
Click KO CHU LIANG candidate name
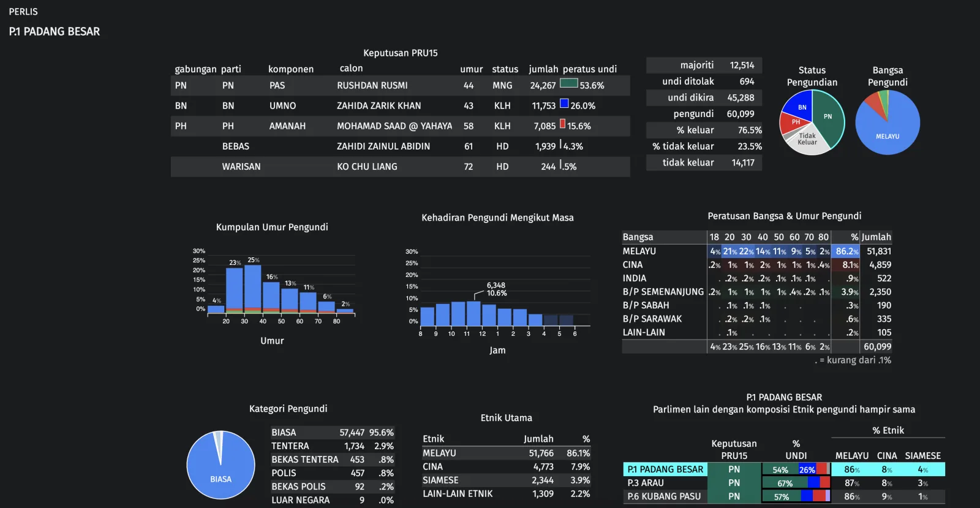pos(367,167)
